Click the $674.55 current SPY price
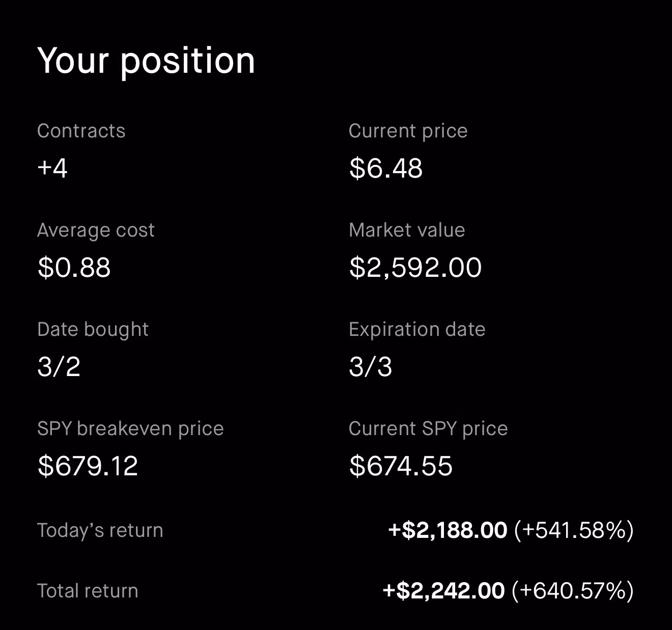 (x=401, y=466)
